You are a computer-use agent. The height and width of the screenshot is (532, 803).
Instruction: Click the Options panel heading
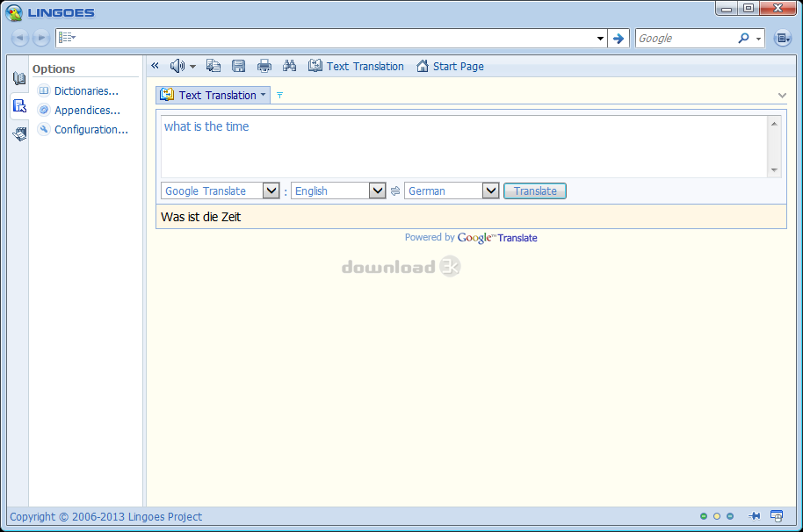(x=54, y=69)
